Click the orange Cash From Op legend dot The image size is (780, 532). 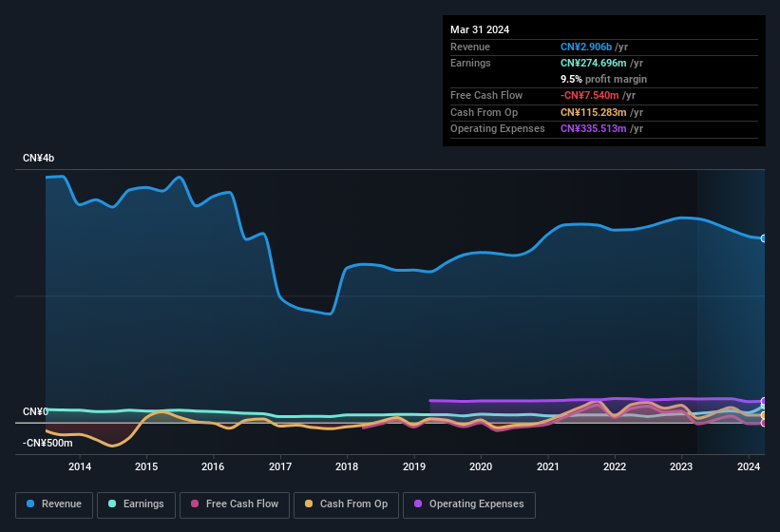coord(311,503)
